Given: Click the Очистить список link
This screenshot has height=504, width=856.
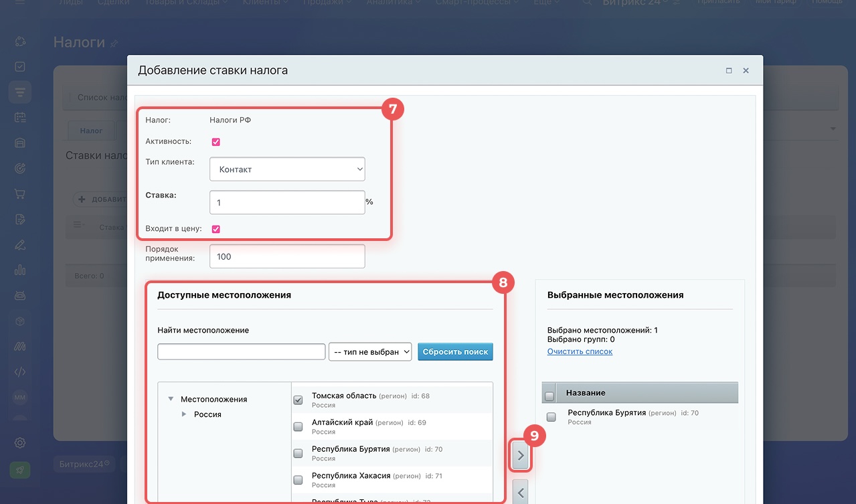Looking at the screenshot, I should coord(580,351).
